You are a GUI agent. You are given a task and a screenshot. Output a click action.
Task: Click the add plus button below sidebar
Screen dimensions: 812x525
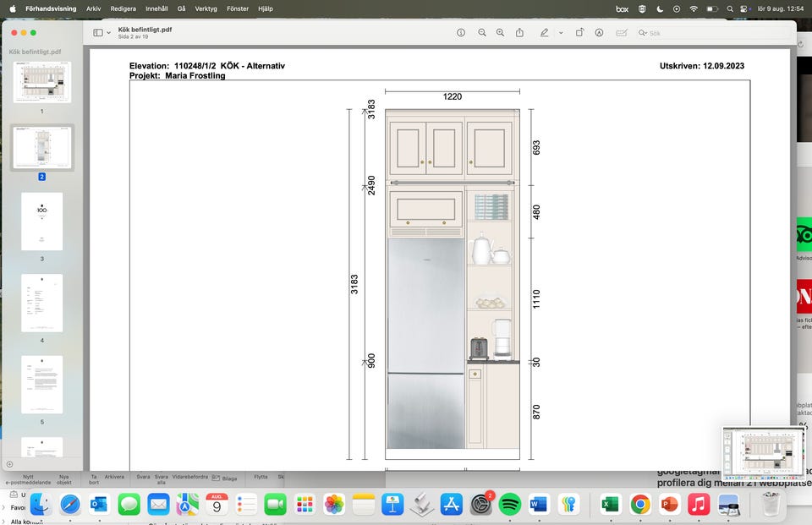9,464
